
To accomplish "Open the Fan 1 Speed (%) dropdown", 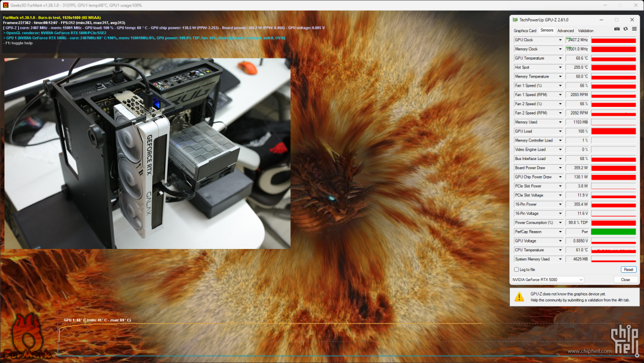I will [x=560, y=85].
